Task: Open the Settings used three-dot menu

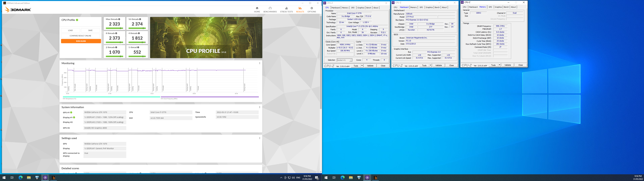Action: tap(259, 138)
